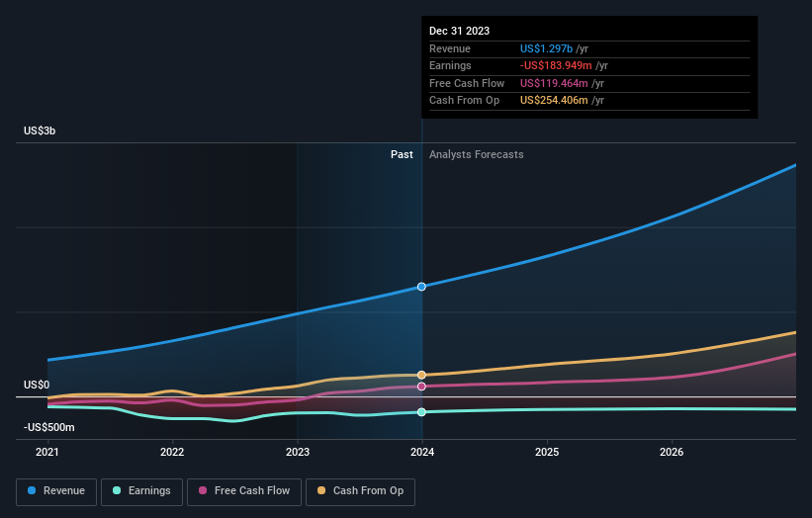Click the 2022 x-axis label

click(x=172, y=453)
